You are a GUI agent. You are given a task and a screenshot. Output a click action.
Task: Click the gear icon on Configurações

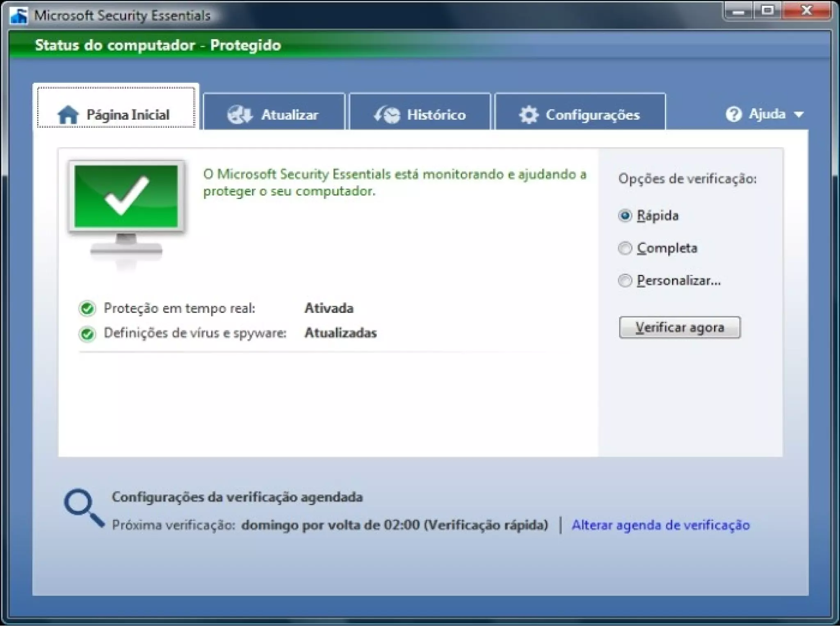click(x=529, y=114)
